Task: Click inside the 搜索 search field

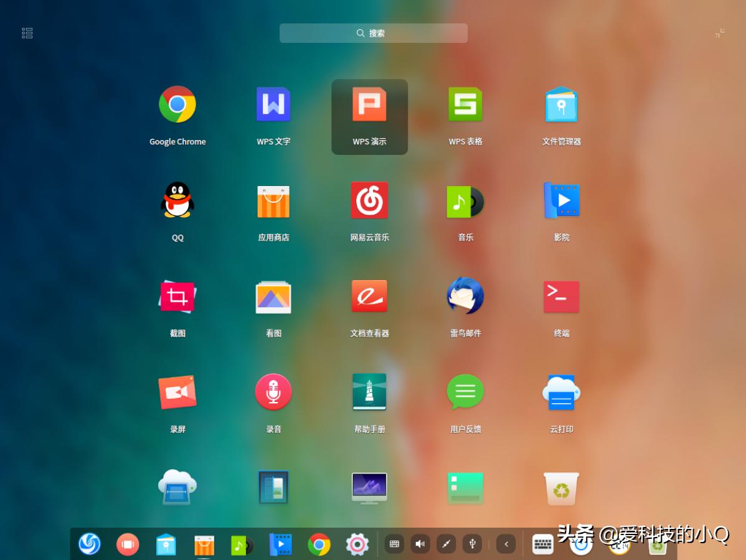Action: pos(373,33)
